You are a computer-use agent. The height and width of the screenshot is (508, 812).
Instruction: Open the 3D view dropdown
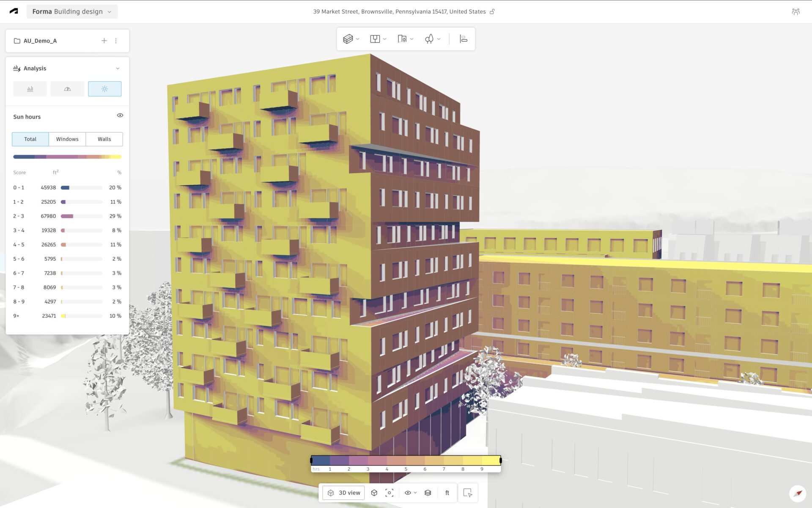point(343,492)
